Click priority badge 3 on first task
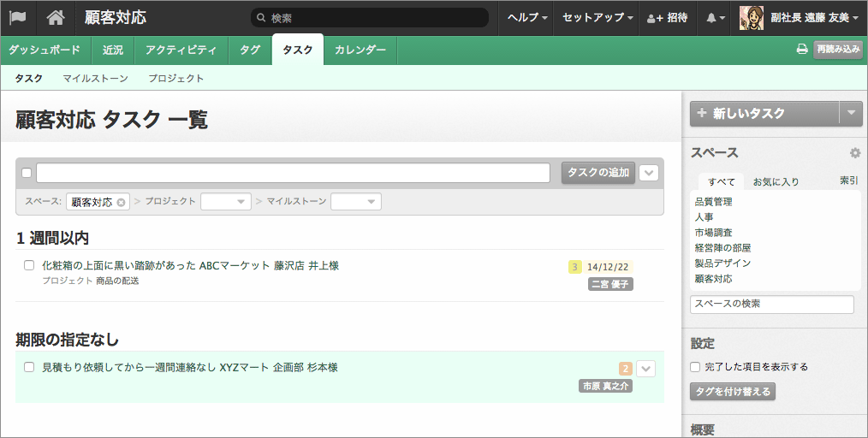 (574, 267)
